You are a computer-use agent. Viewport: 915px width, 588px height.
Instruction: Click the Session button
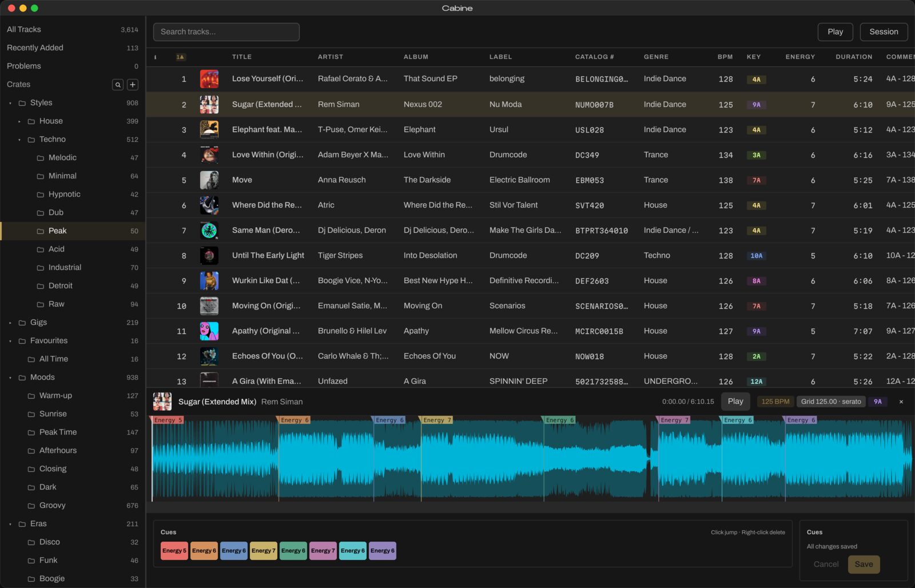click(884, 32)
